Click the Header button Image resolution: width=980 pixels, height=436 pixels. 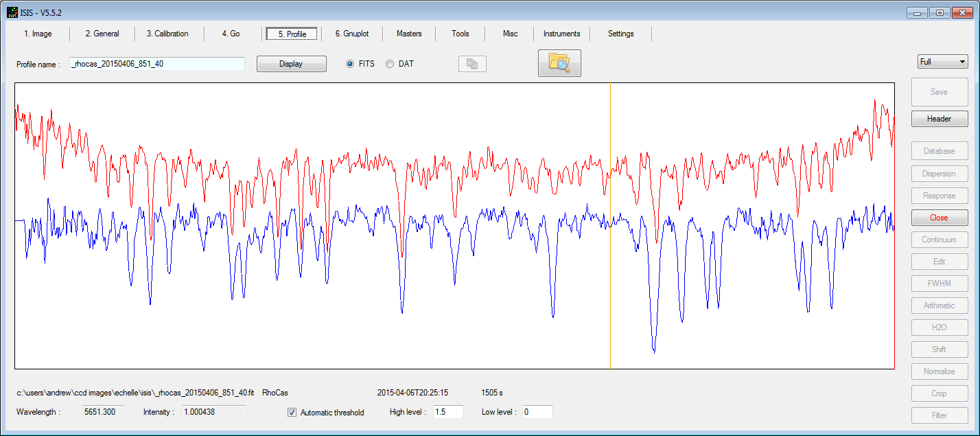(x=939, y=119)
